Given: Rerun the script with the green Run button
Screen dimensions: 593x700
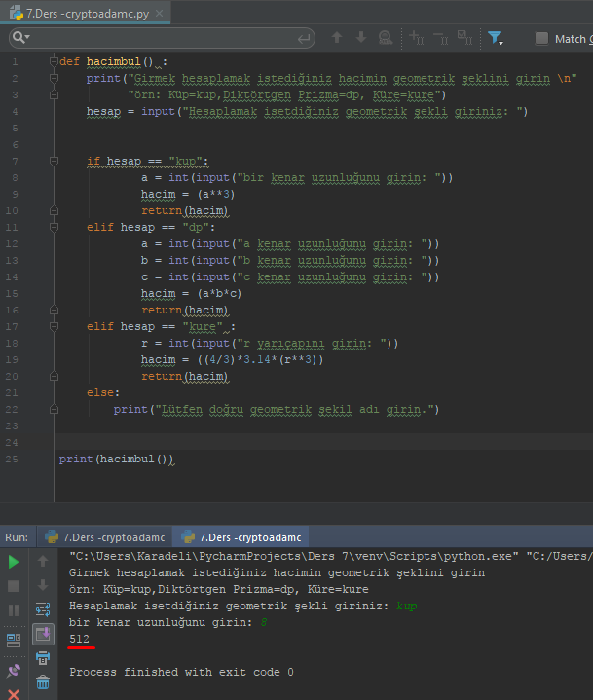Looking at the screenshot, I should (14, 562).
